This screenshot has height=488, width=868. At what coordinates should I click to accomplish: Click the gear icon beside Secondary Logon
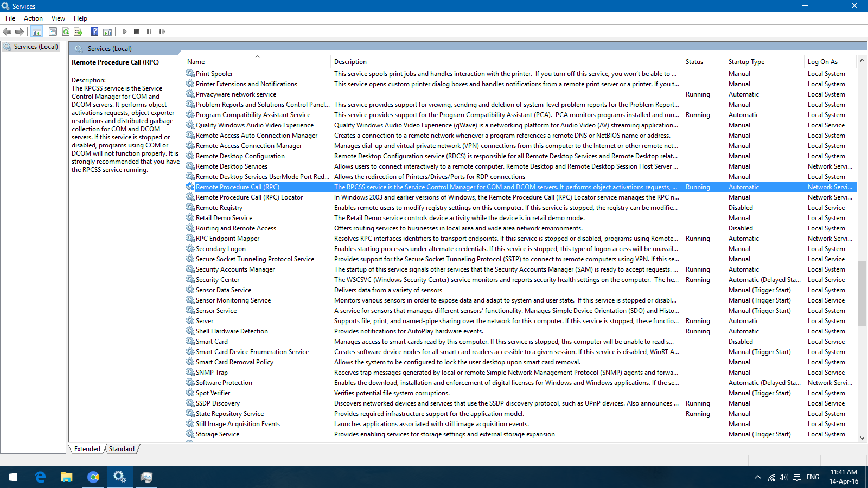190,248
